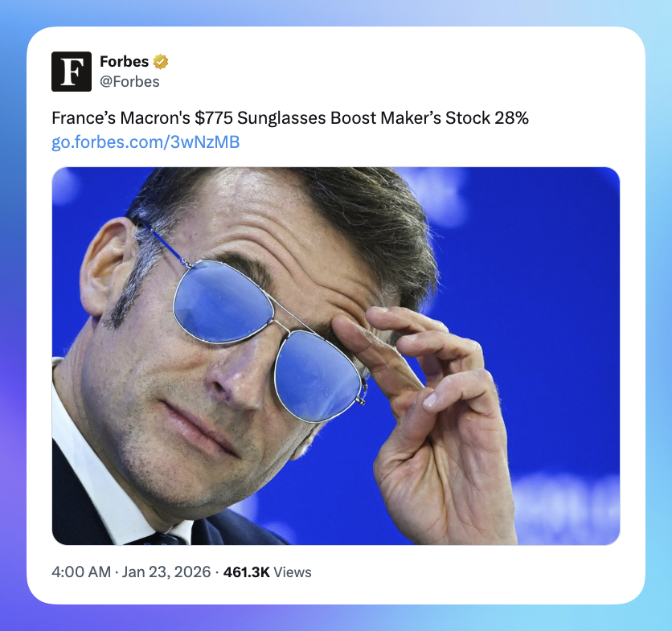This screenshot has height=631, width=672.
Task: Click the @Forbes handle
Action: click(129, 81)
